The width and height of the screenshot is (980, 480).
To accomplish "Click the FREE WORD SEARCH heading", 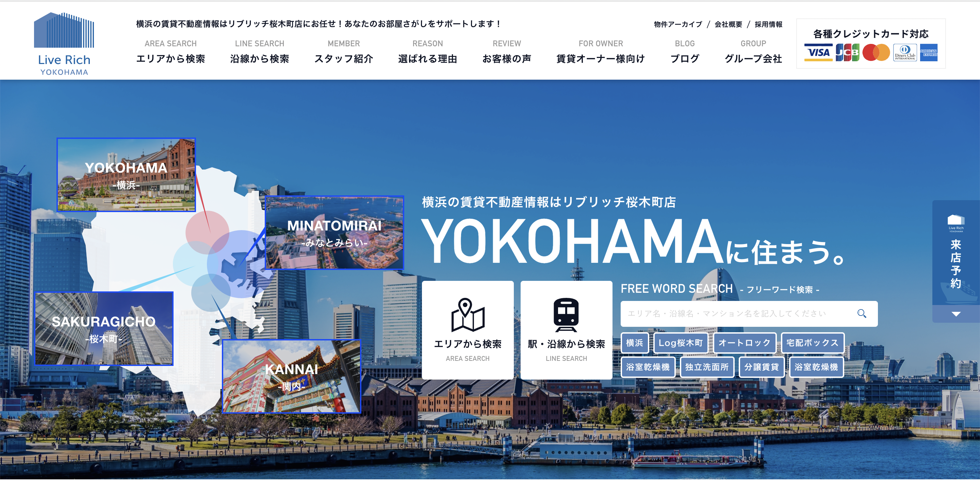I will click(x=677, y=289).
